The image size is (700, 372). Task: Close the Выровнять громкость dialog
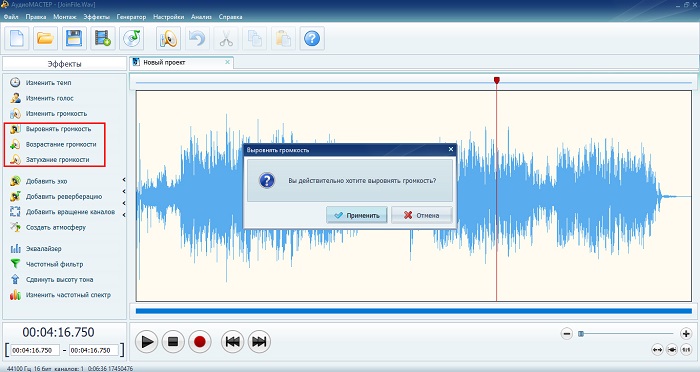click(x=451, y=149)
